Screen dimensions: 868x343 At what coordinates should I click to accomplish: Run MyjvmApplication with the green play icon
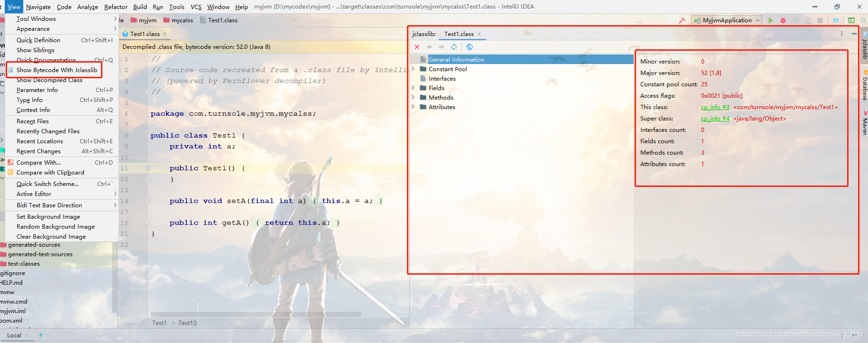(771, 20)
